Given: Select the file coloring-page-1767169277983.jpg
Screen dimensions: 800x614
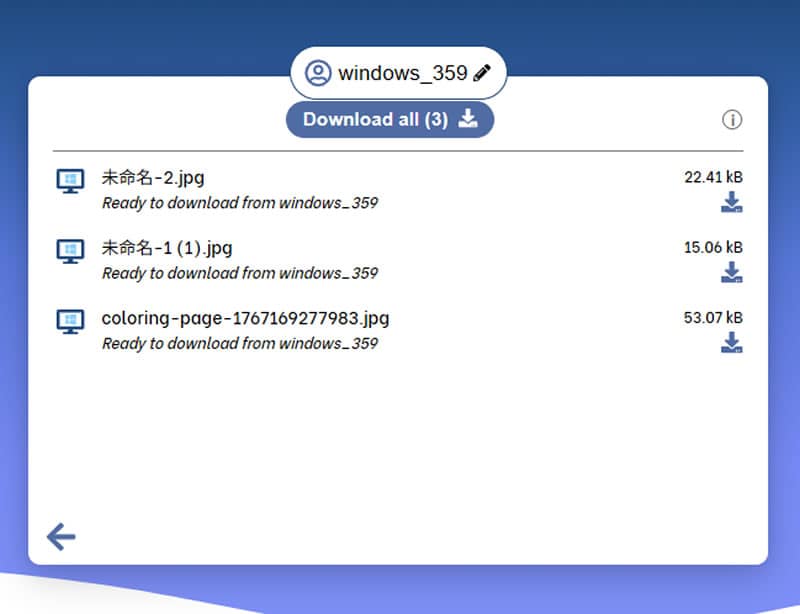Looking at the screenshot, I should 245,319.
